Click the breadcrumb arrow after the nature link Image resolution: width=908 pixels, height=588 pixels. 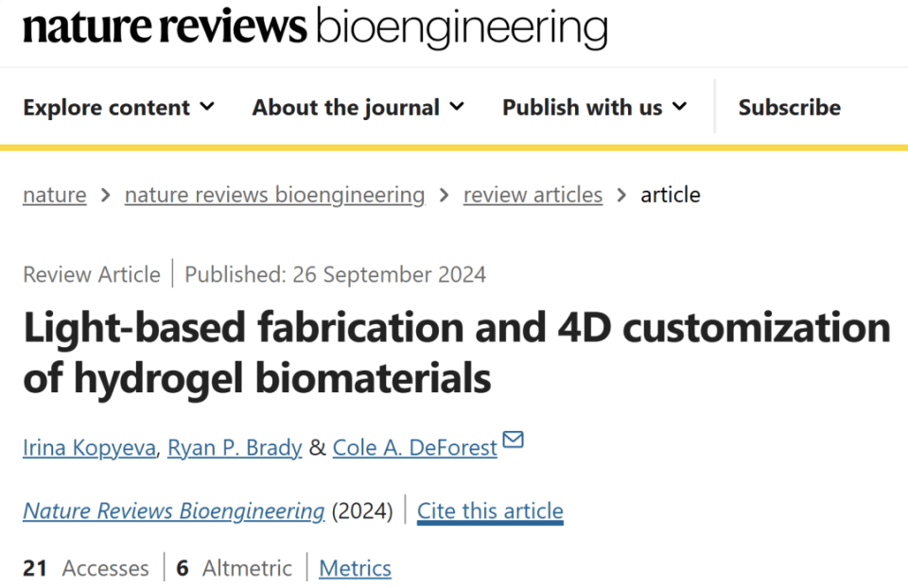pos(105,195)
